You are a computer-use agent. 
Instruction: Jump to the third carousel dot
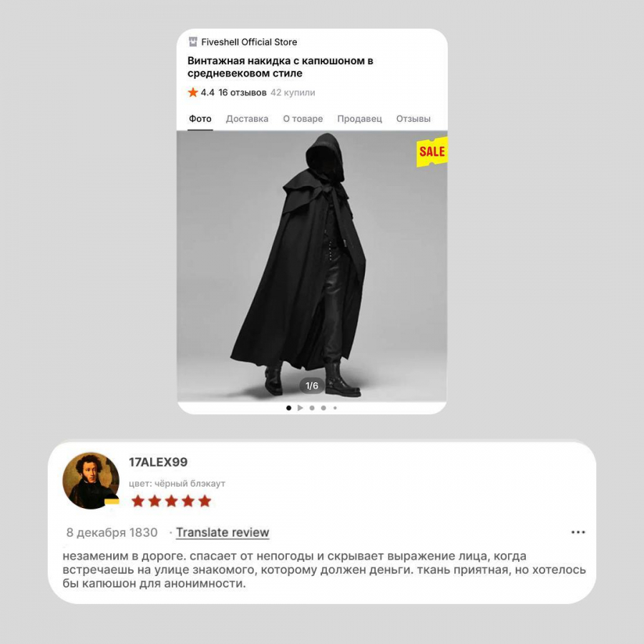point(312,408)
